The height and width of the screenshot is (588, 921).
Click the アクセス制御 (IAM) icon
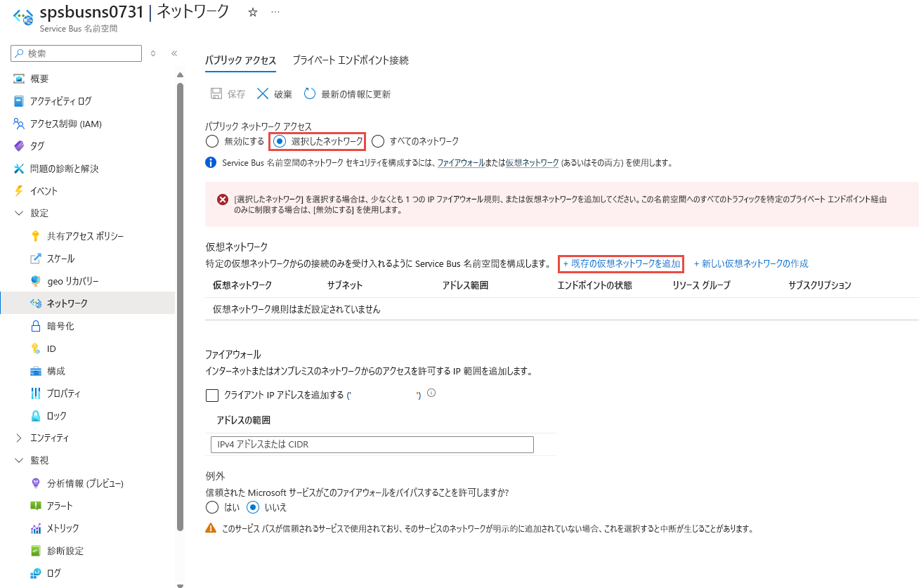coord(19,124)
